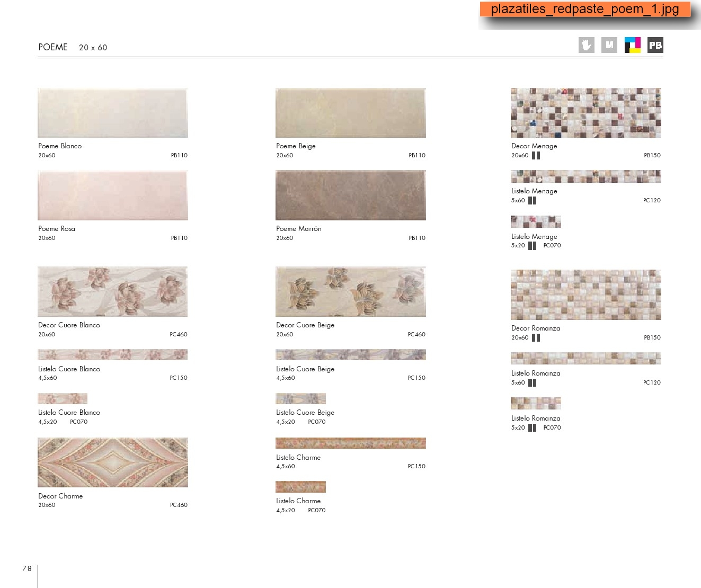Click the 'Poeme Beige' product name

point(296,146)
